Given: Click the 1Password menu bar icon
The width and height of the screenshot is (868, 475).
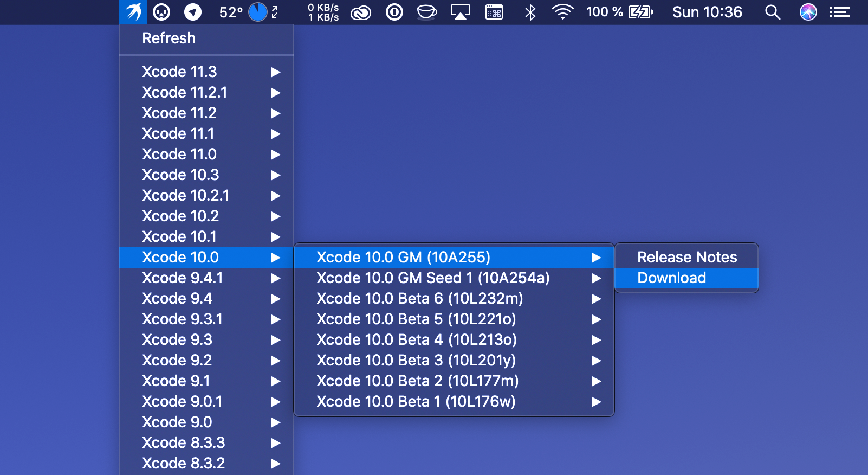Looking at the screenshot, I should point(394,12).
